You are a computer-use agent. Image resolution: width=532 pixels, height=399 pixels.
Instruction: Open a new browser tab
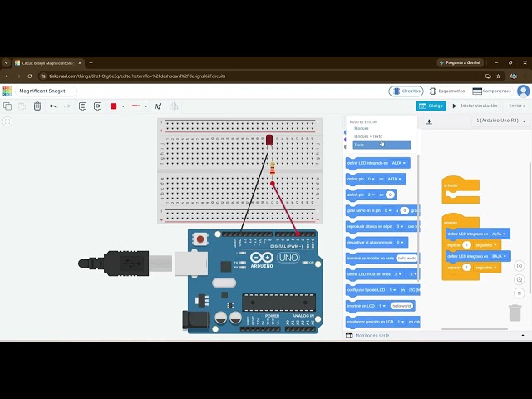coord(91,63)
